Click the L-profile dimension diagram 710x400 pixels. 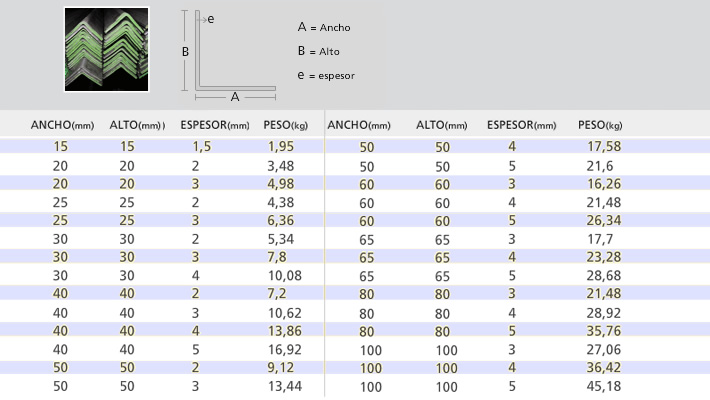pos(230,55)
